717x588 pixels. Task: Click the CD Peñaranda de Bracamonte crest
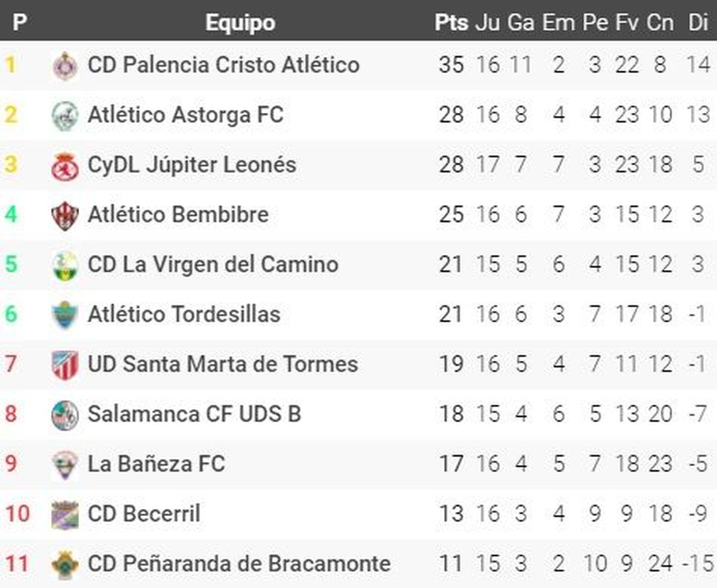click(x=65, y=564)
